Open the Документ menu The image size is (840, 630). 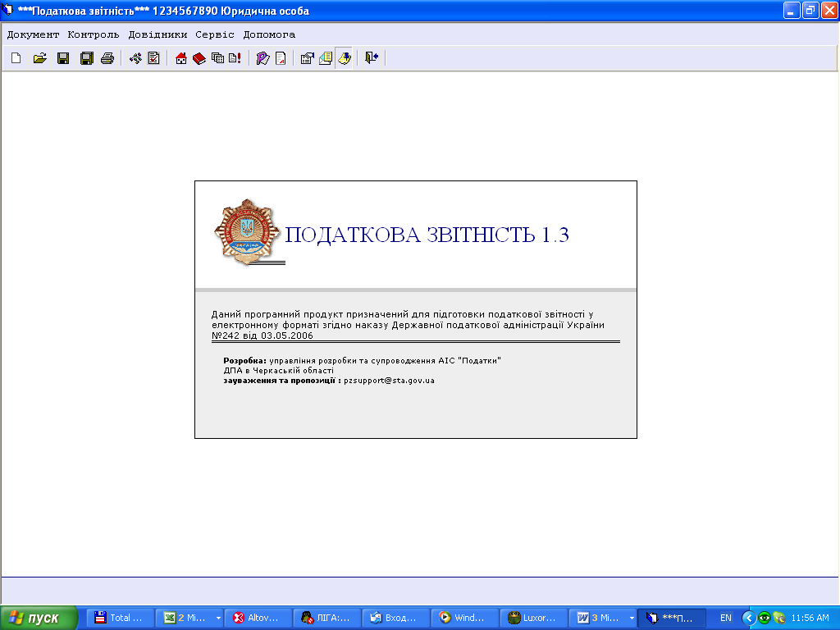click(33, 34)
